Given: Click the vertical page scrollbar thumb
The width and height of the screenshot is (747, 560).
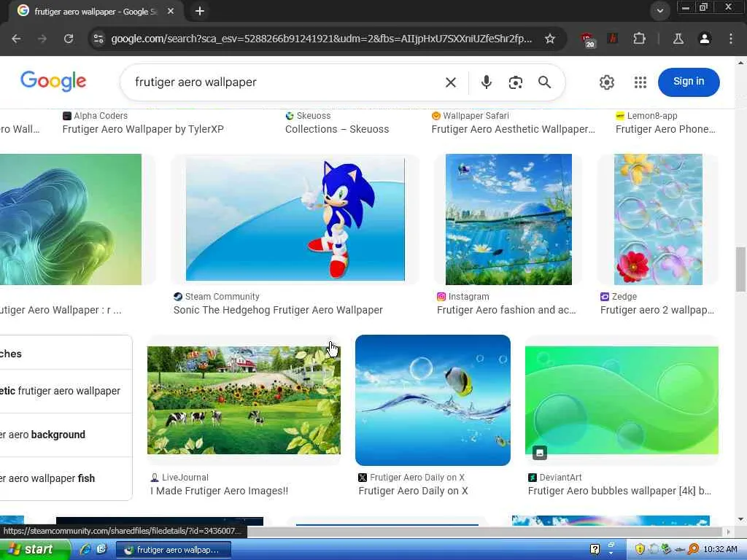Looking at the screenshot, I should pos(741,269).
